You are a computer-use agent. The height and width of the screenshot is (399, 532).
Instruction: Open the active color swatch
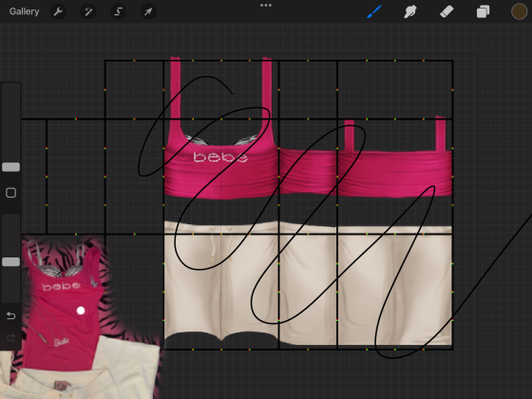click(519, 11)
